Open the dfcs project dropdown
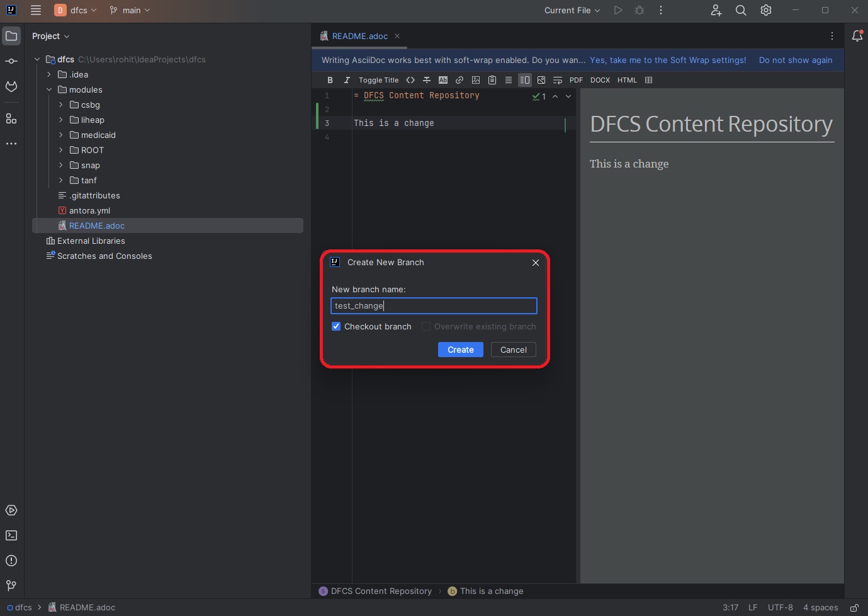This screenshot has height=616, width=868. point(76,10)
